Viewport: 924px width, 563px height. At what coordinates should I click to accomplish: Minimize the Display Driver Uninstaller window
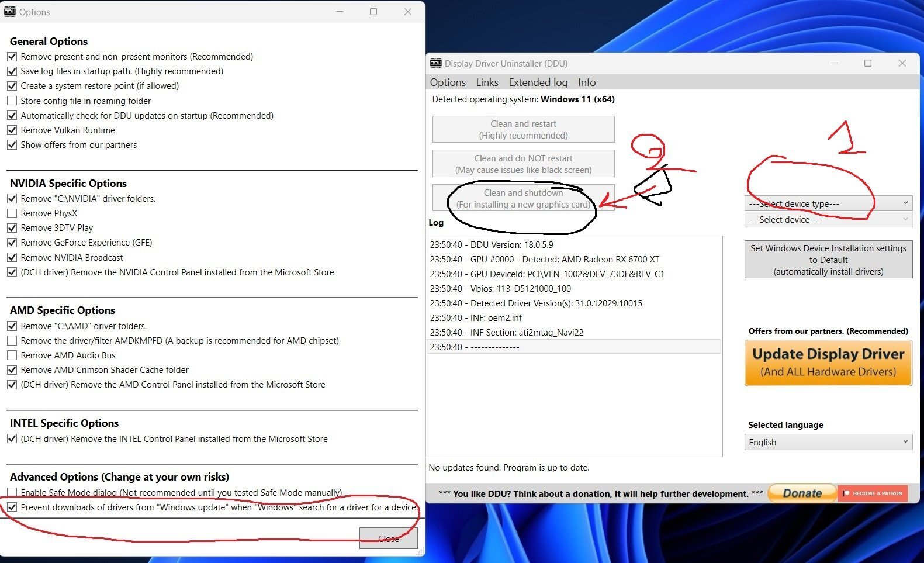pos(834,63)
